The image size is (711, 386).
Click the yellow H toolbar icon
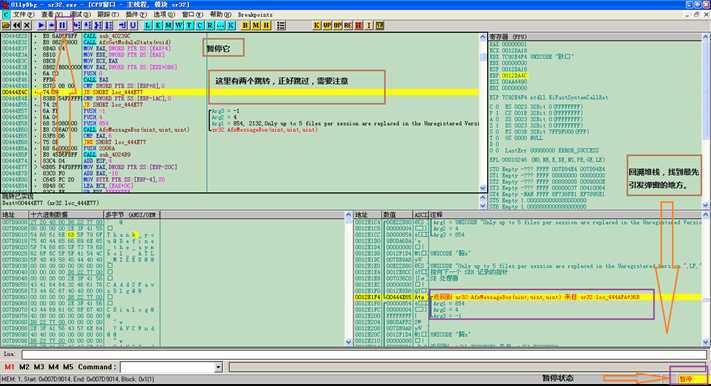[x=266, y=25]
